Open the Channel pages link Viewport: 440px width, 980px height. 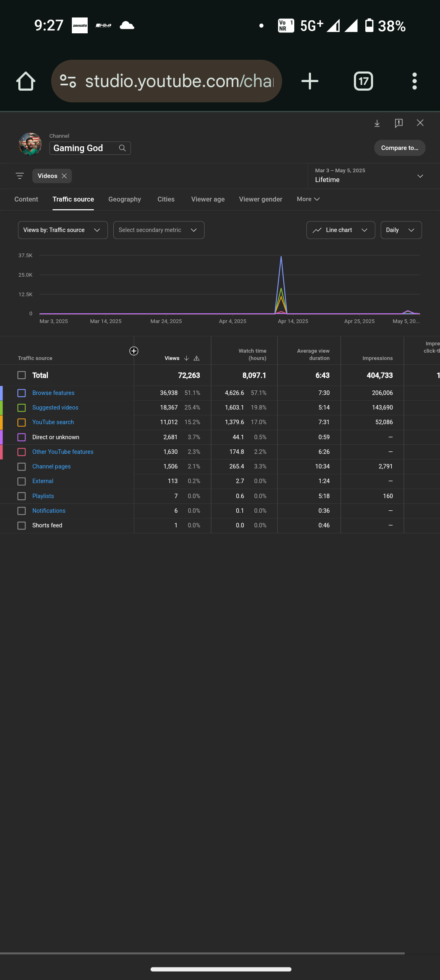click(x=52, y=466)
